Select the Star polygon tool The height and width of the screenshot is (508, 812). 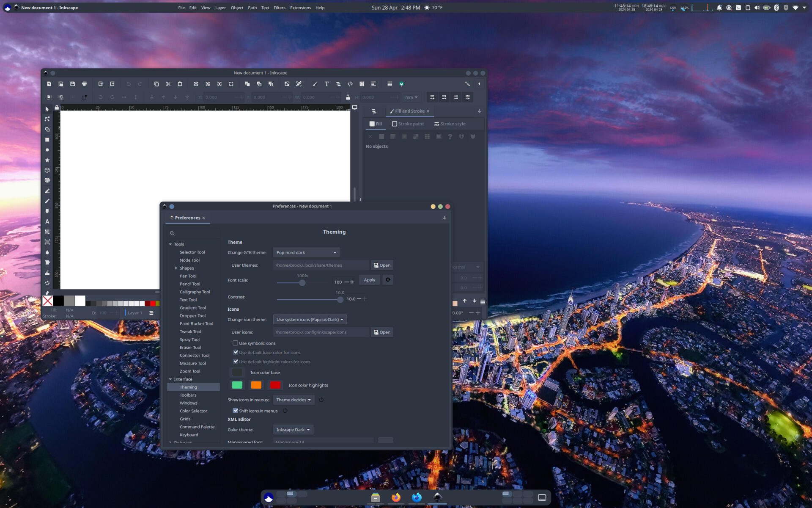click(x=47, y=160)
